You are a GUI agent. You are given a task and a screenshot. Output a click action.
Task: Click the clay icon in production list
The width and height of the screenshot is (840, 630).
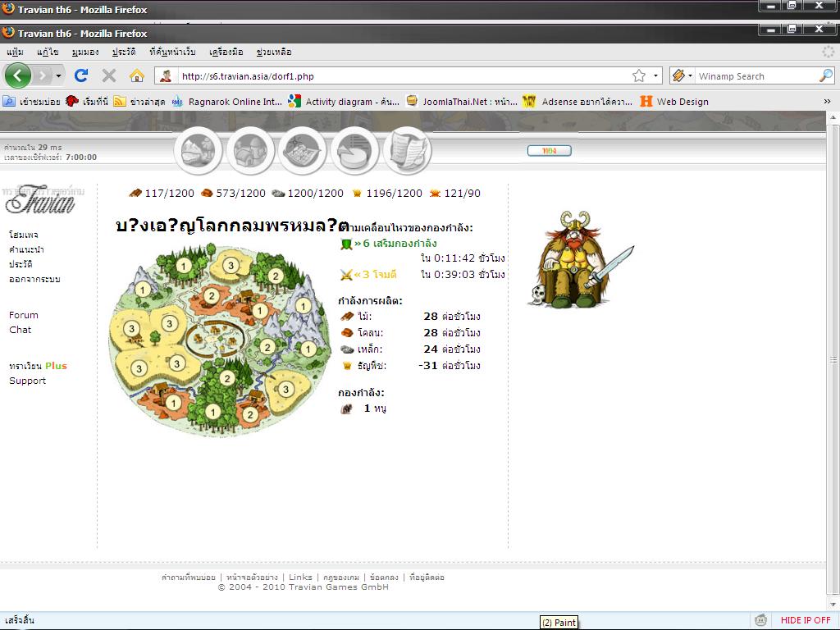click(x=347, y=333)
